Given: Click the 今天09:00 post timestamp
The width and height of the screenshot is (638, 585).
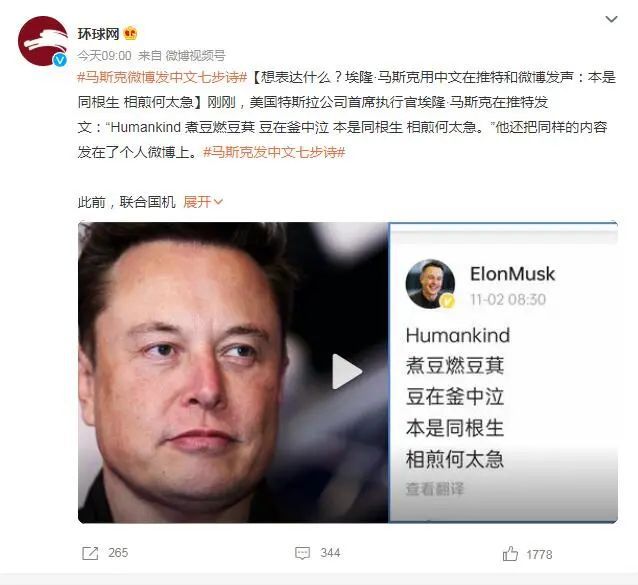Looking at the screenshot, I should (x=104, y=55).
